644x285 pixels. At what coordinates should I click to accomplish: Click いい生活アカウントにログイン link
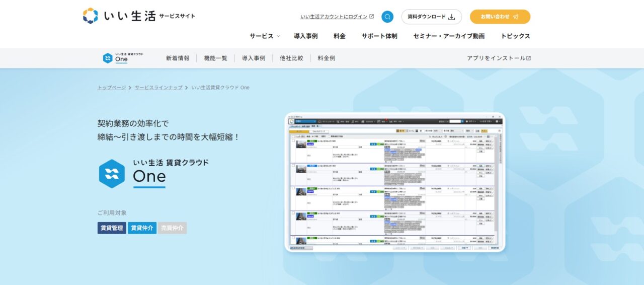click(x=334, y=17)
